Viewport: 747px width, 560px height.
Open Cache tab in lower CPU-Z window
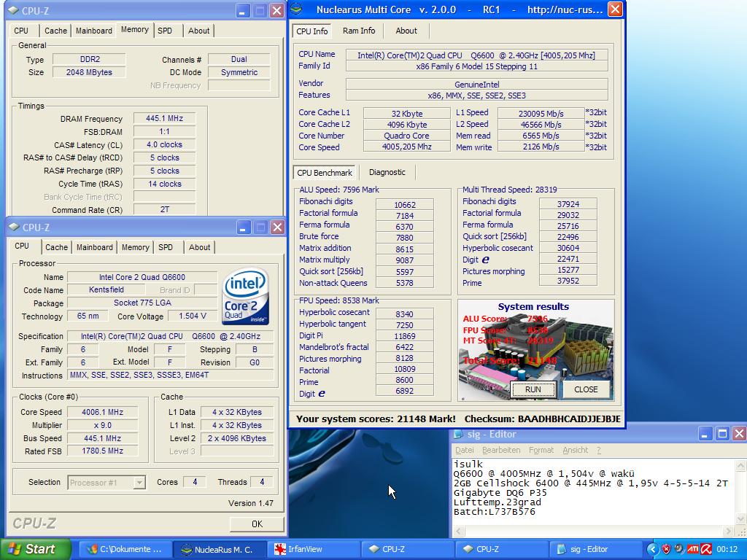tap(56, 248)
